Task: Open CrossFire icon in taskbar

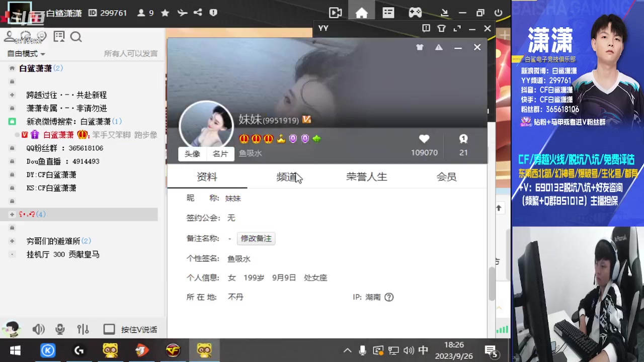Action: pyautogui.click(x=173, y=350)
